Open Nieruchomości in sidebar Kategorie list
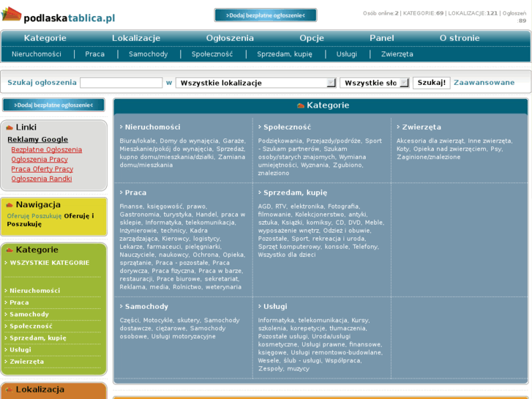 click(x=34, y=291)
